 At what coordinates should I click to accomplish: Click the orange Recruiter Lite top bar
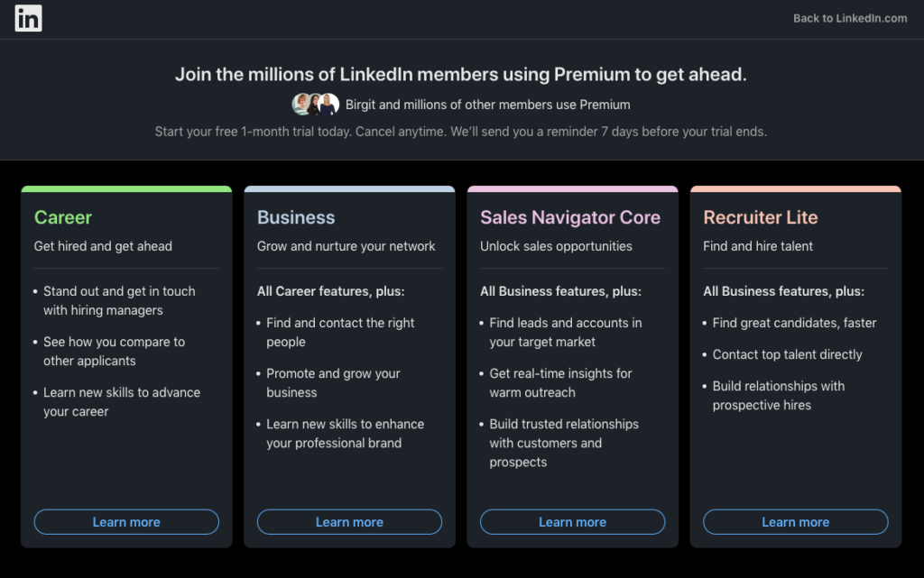796,189
